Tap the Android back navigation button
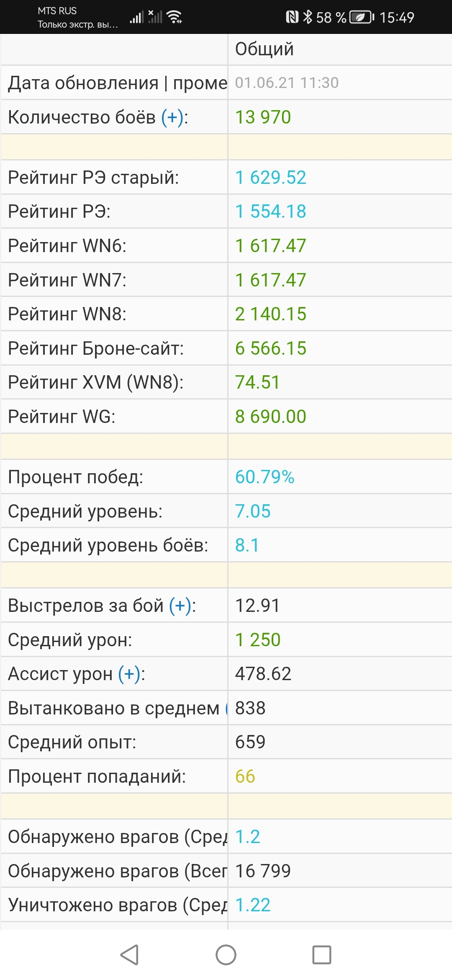The height and width of the screenshot is (980, 452). tap(129, 955)
